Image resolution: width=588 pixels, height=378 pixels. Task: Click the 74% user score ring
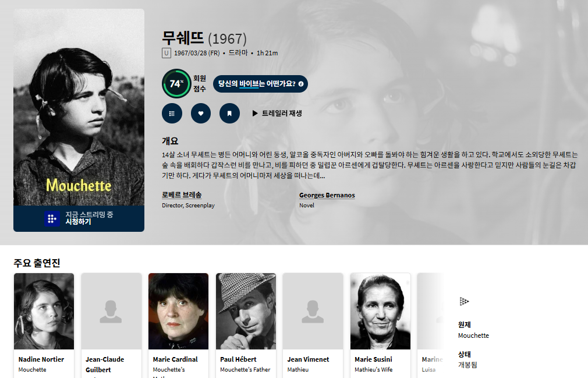point(176,83)
